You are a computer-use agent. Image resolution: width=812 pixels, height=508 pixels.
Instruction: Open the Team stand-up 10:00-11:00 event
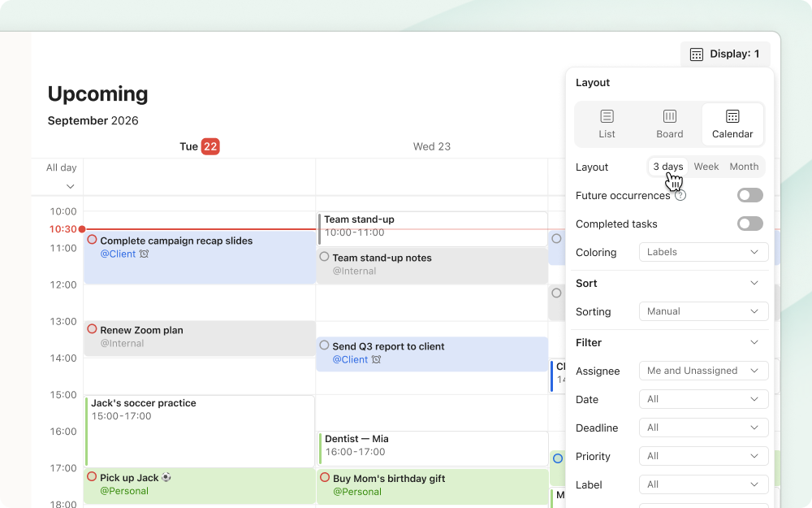coord(433,228)
